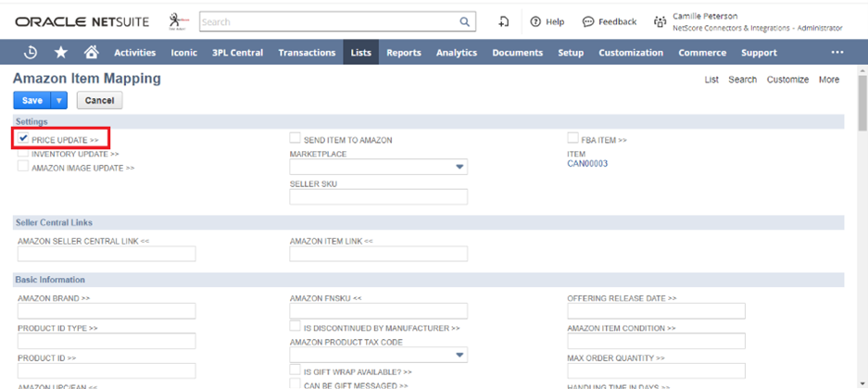
Task: Open the Setup menu
Action: click(x=571, y=53)
